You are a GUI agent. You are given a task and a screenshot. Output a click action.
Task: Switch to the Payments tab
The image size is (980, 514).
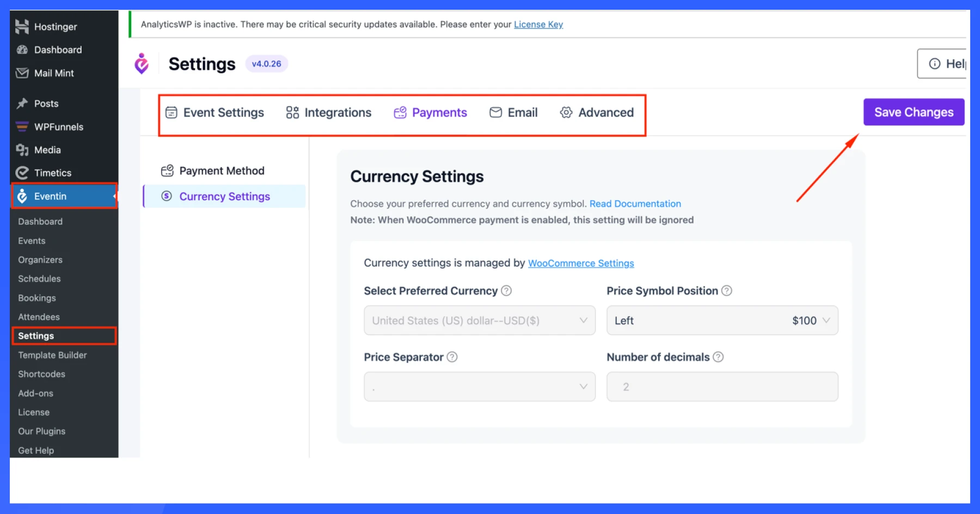[x=430, y=113]
